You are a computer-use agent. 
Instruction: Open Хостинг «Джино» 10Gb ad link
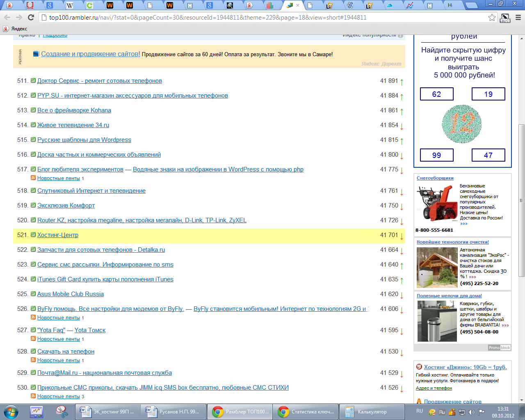(466, 367)
